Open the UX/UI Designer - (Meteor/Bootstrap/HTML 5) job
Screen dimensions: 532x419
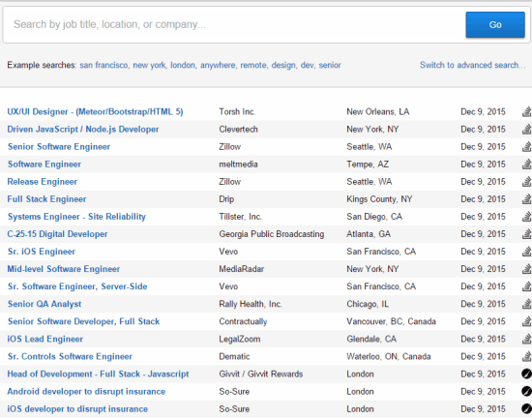click(x=95, y=111)
